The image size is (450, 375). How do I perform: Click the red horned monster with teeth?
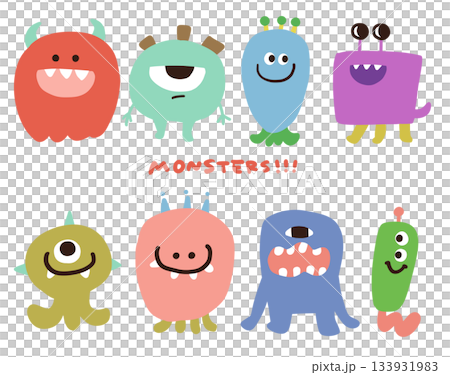pyautogui.click(x=67, y=82)
